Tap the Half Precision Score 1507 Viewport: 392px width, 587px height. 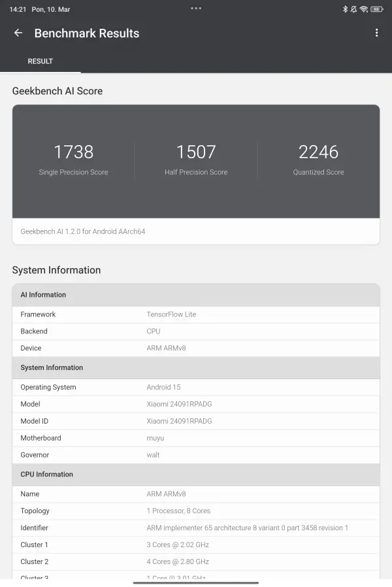click(196, 152)
